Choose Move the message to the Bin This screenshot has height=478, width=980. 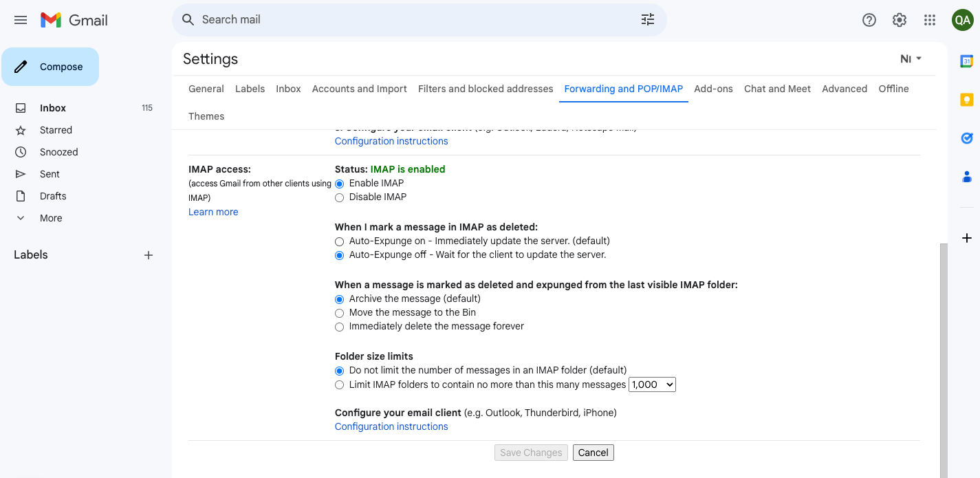click(339, 313)
